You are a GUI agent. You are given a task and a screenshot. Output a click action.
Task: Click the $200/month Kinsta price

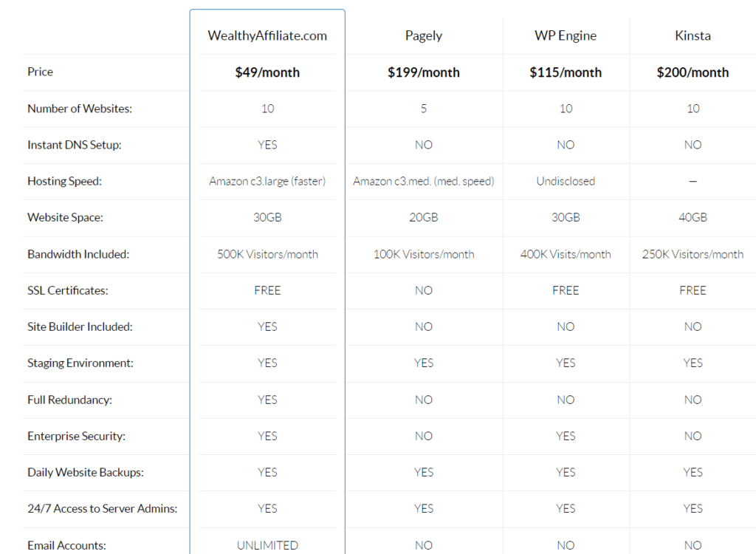coord(693,72)
